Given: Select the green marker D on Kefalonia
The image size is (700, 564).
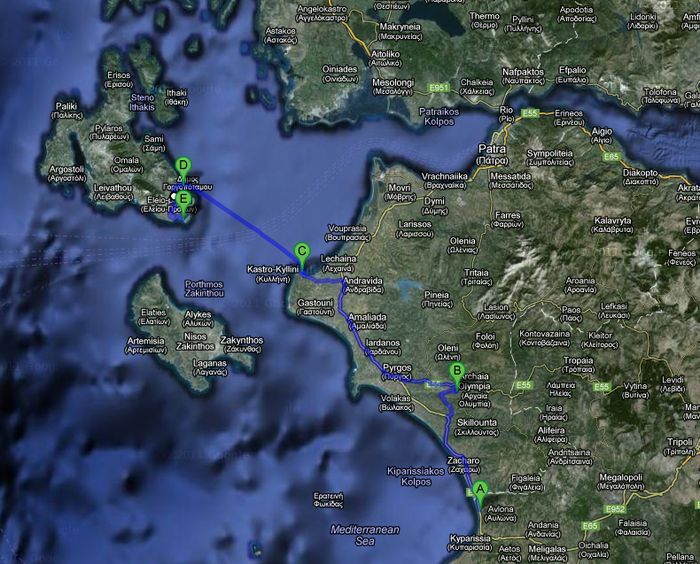Looking at the screenshot, I should (182, 165).
